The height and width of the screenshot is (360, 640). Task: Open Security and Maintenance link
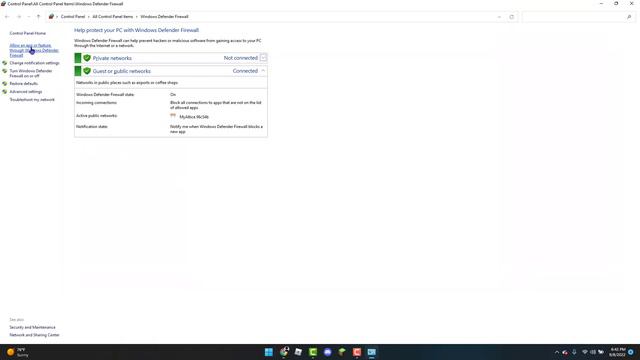click(x=32, y=327)
